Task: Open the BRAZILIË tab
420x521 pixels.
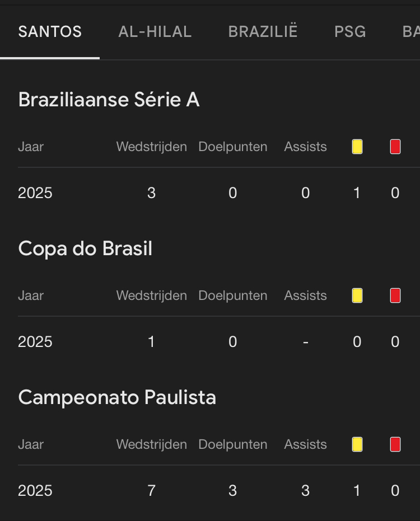Action: pos(263,32)
